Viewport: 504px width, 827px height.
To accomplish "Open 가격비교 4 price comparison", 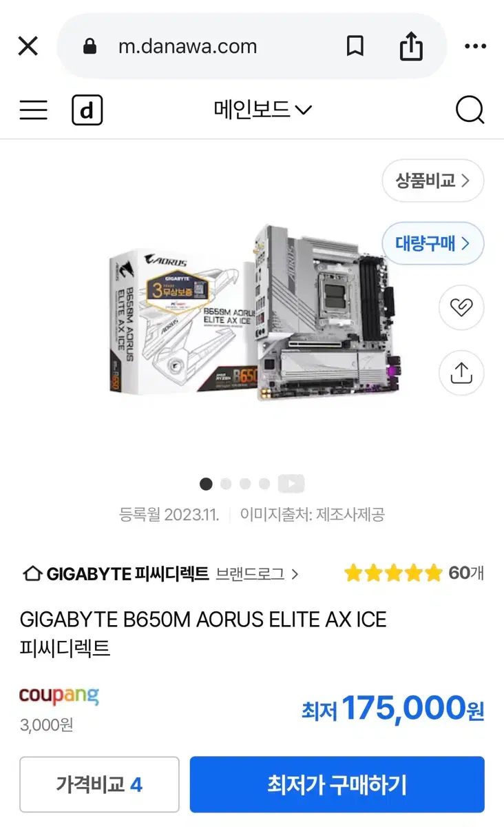I will pyautogui.click(x=99, y=784).
